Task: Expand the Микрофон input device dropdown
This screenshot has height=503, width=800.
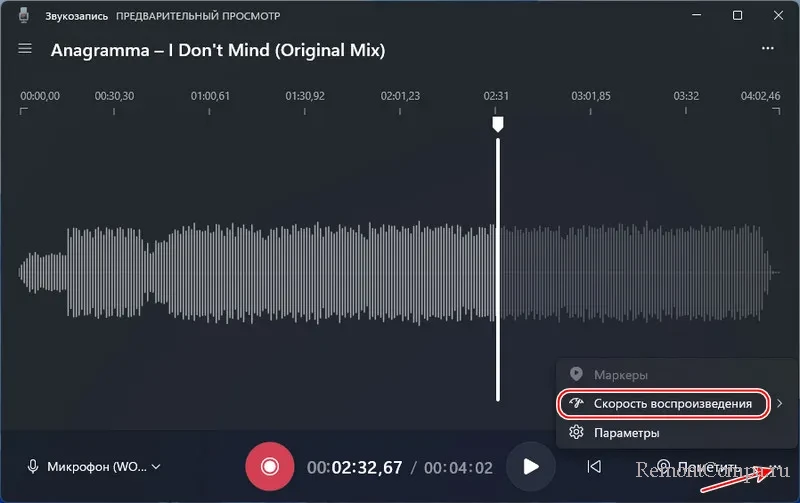Action: (x=154, y=466)
